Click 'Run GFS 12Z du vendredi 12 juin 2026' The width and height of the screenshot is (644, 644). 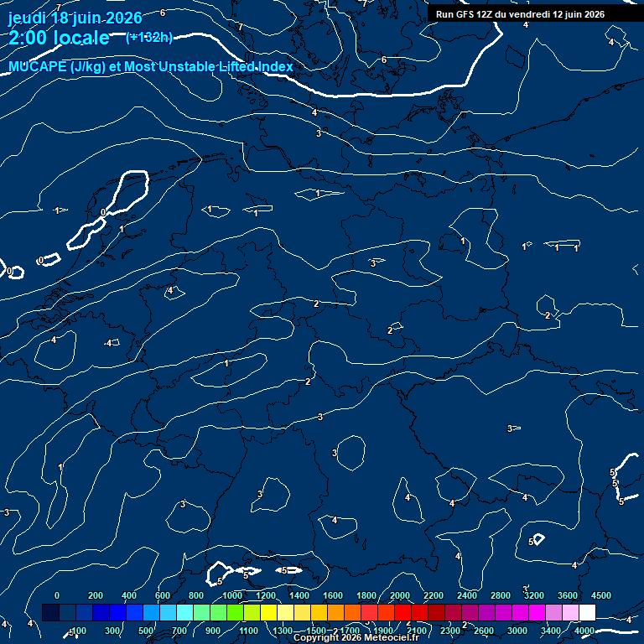click(x=520, y=14)
